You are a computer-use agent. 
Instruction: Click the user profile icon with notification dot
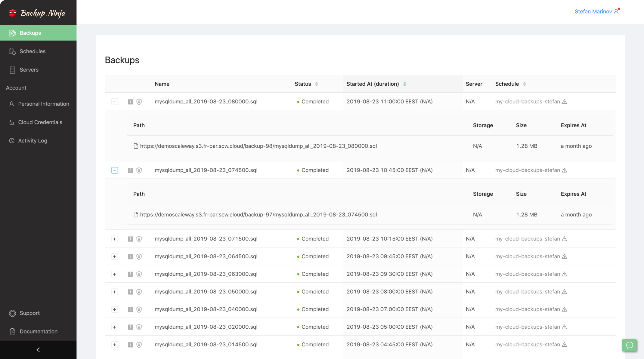click(617, 11)
